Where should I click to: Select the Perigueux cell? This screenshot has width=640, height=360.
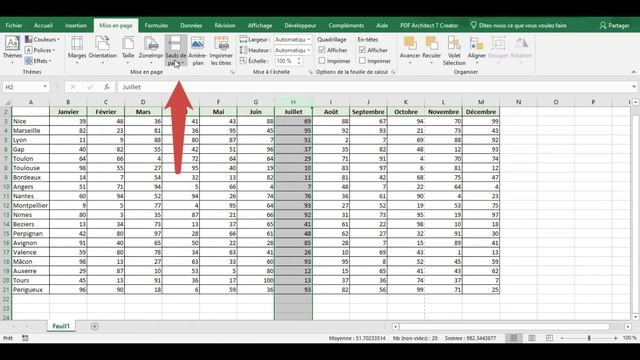click(x=31, y=290)
